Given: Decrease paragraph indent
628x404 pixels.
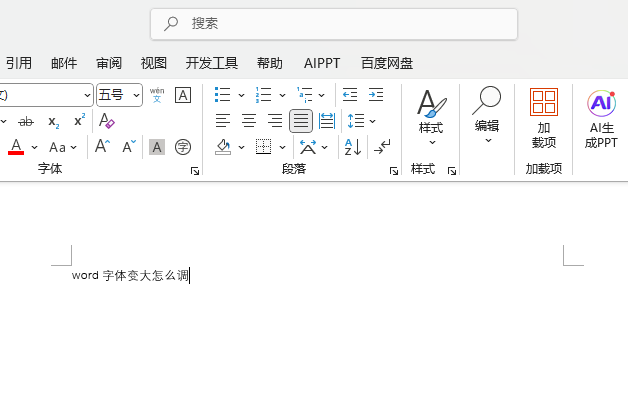Looking at the screenshot, I should (350, 95).
